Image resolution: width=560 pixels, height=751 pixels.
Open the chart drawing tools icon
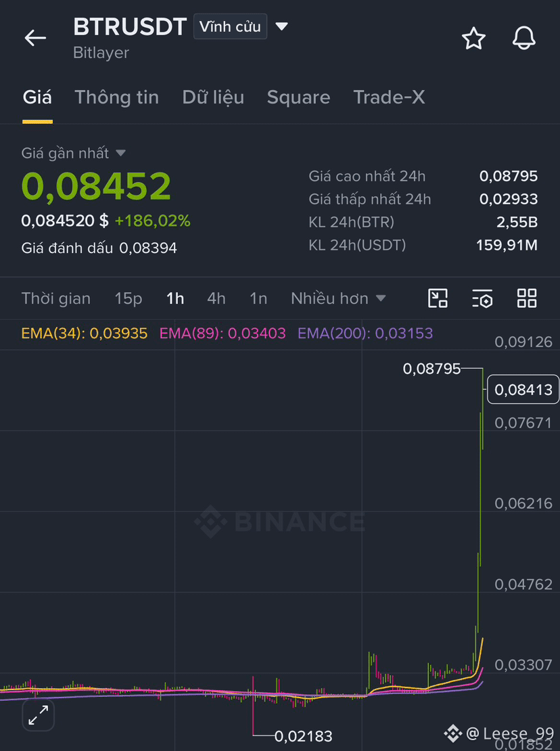(x=438, y=298)
